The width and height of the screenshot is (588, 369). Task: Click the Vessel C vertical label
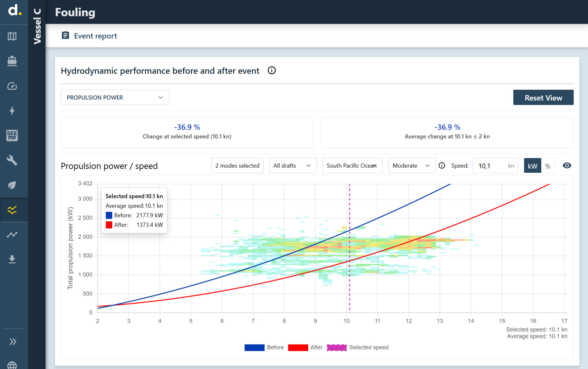pyautogui.click(x=37, y=26)
